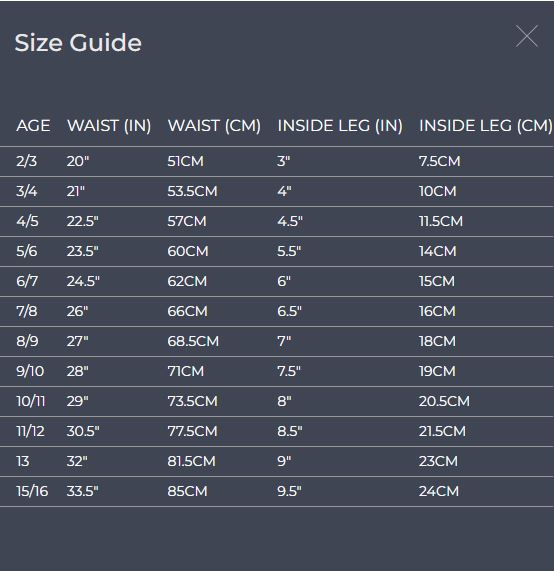Click waist value 20"
This screenshot has width=554, height=571.
tap(78, 161)
